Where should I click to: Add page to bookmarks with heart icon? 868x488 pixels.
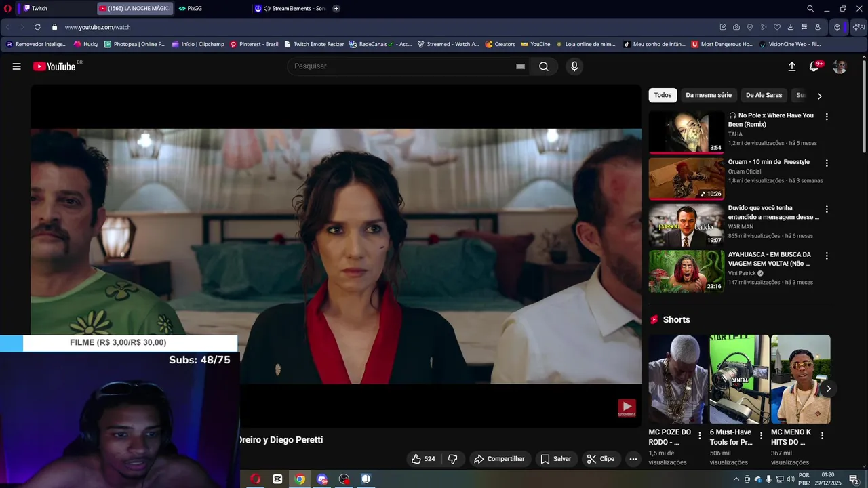tap(777, 27)
